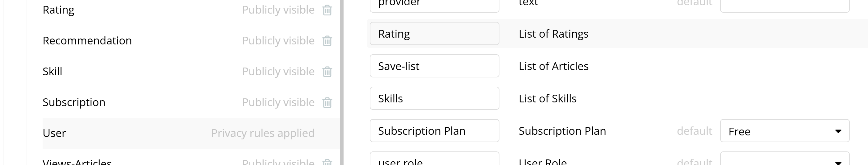Delete the Recommendation data type
Image resolution: width=868 pixels, height=165 pixels.
click(327, 41)
